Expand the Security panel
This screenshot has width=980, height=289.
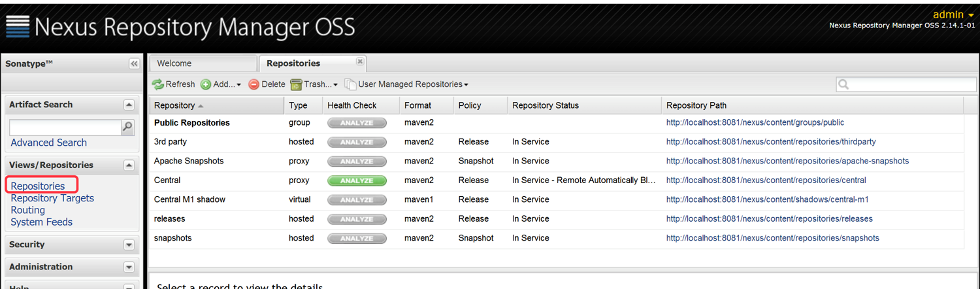[129, 245]
